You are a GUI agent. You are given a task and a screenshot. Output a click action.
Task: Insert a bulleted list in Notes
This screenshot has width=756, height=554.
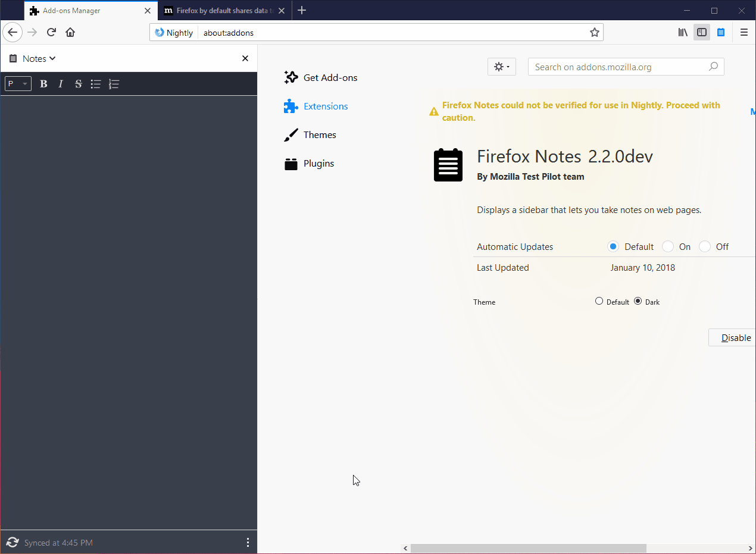96,84
